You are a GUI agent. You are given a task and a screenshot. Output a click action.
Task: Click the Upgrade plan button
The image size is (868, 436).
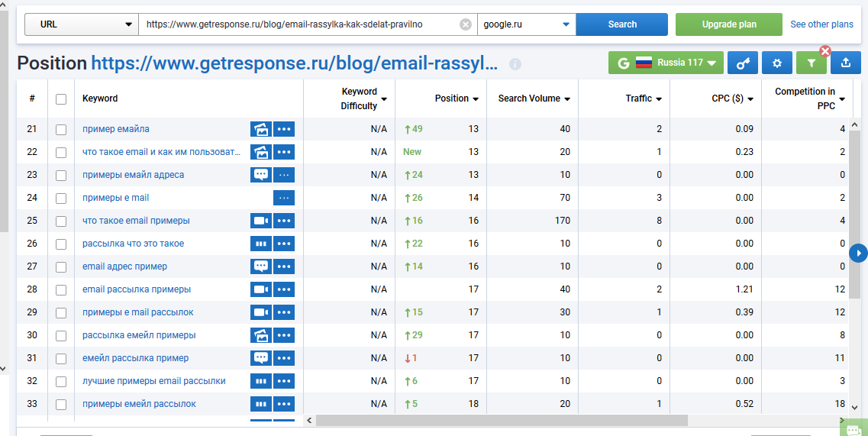729,24
